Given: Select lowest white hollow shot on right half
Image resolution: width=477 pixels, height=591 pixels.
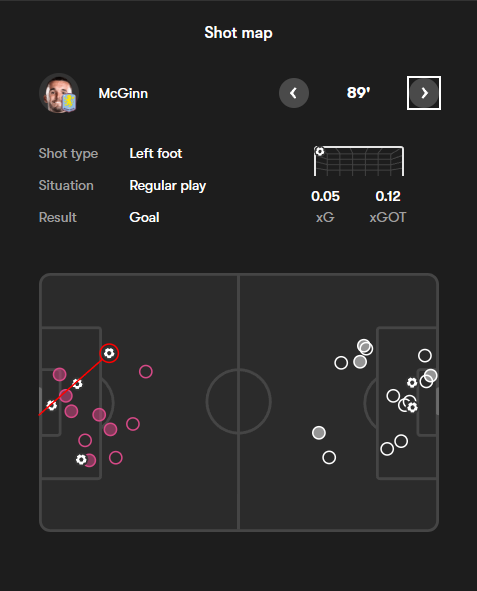Looking at the screenshot, I should (x=329, y=458).
